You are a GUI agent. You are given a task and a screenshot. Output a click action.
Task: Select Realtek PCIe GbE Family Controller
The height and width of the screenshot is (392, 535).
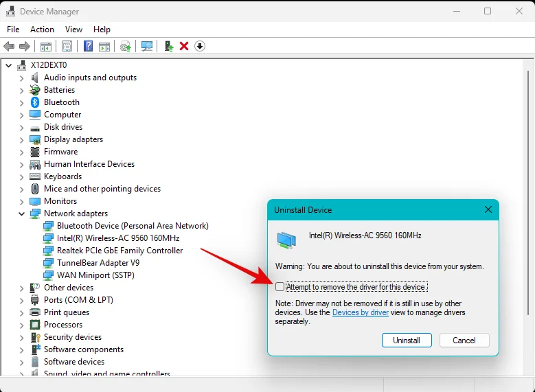coord(119,251)
